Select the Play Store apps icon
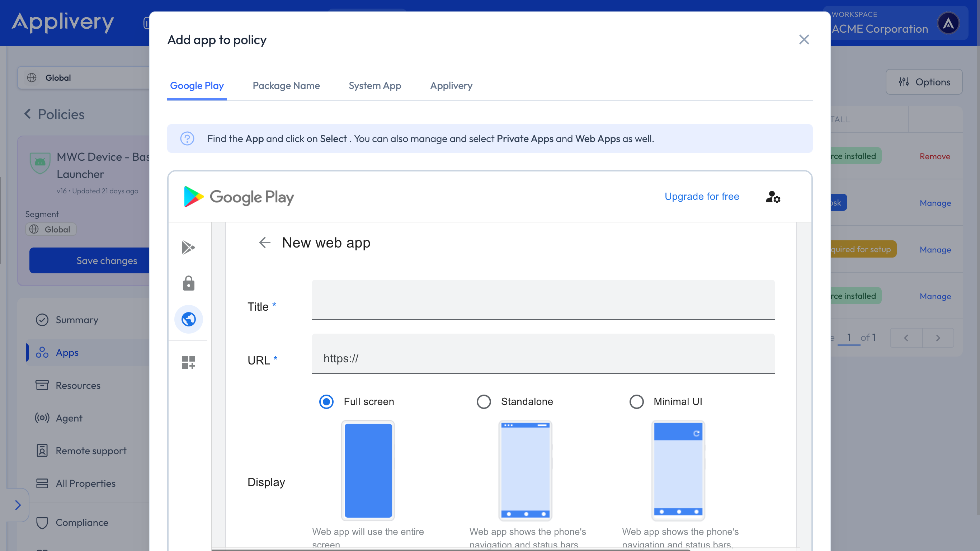 (189, 248)
